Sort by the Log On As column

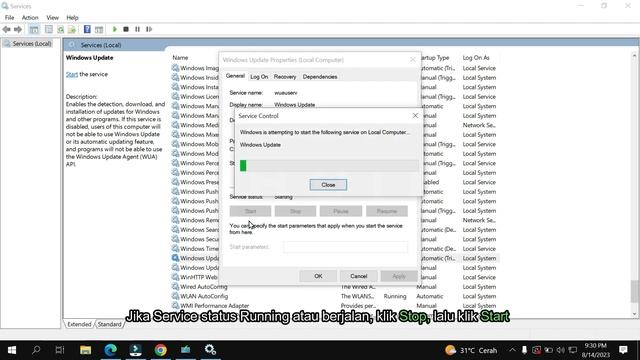pyautogui.click(x=476, y=58)
